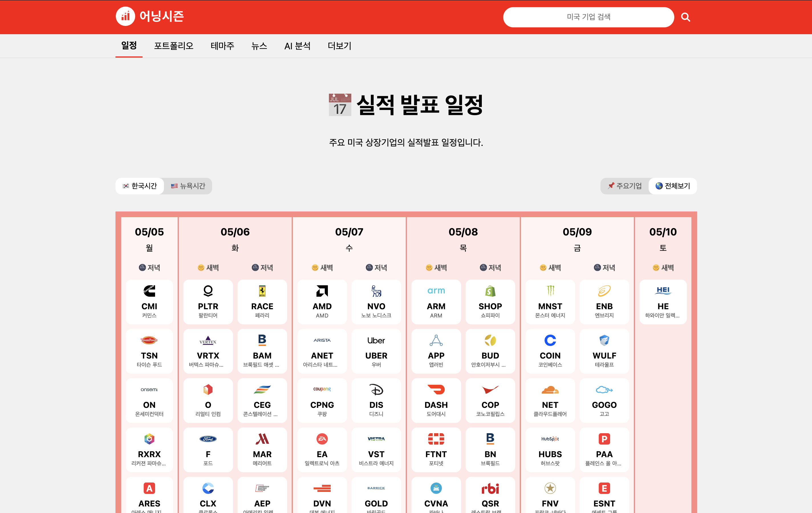Click the 실적 발표 일정 page heading
The height and width of the screenshot is (513, 812).
pyautogui.click(x=419, y=105)
